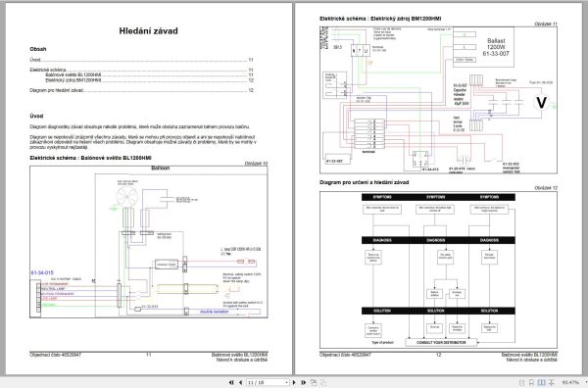Switch to single page view

[x=521, y=382]
